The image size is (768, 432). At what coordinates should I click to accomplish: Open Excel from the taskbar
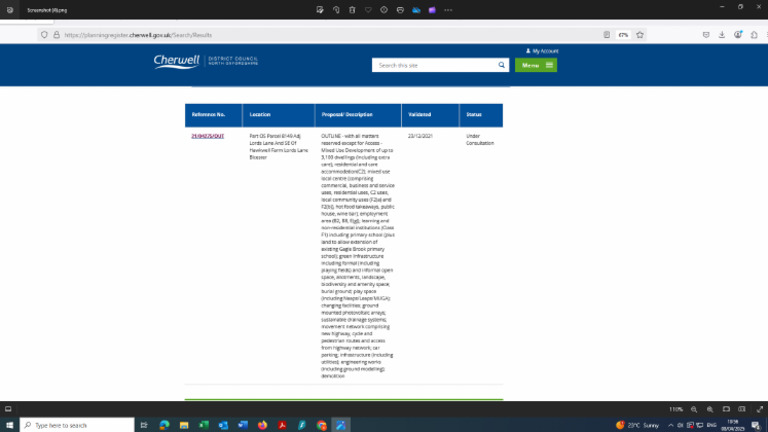[x=204, y=425]
